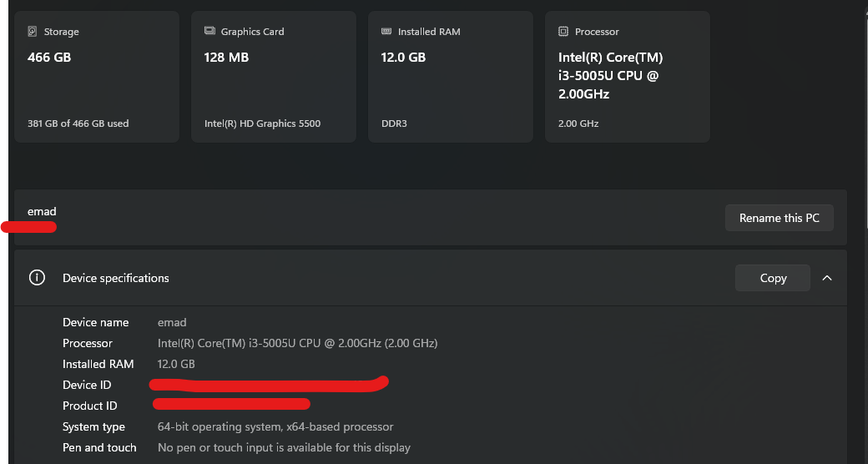Select the Processor specification value text
868x464 pixels.
click(x=297, y=343)
